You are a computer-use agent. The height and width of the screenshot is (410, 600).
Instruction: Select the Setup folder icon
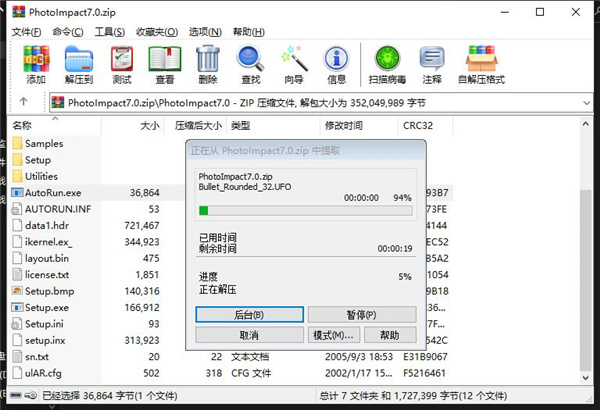(17, 160)
